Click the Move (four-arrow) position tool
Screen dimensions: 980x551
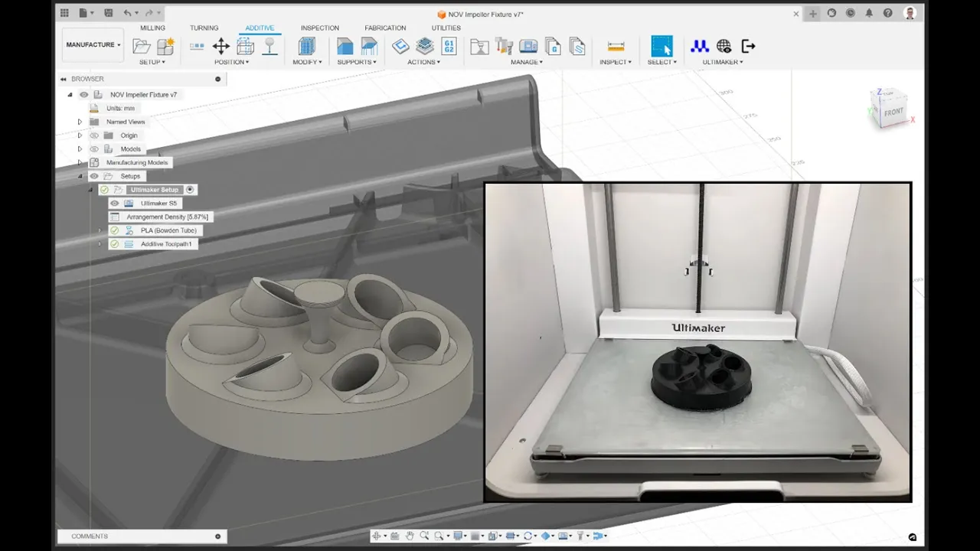220,46
